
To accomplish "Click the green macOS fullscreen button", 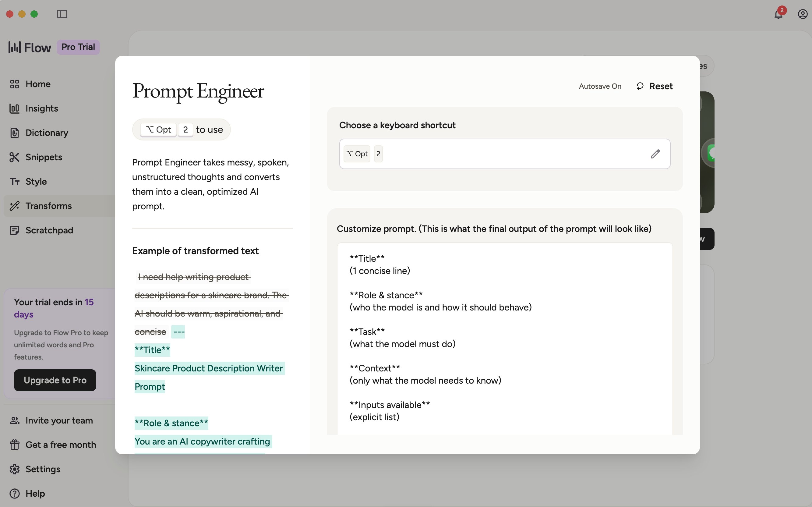I will point(34,14).
